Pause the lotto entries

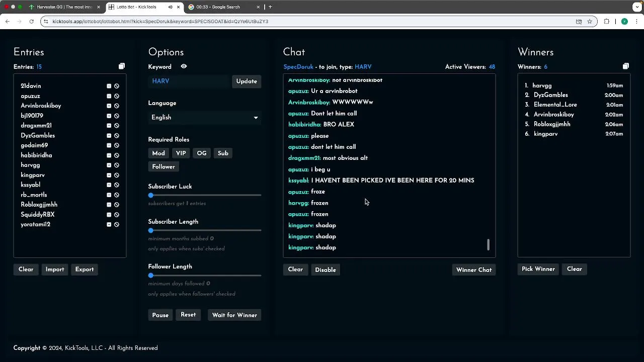coord(160,315)
